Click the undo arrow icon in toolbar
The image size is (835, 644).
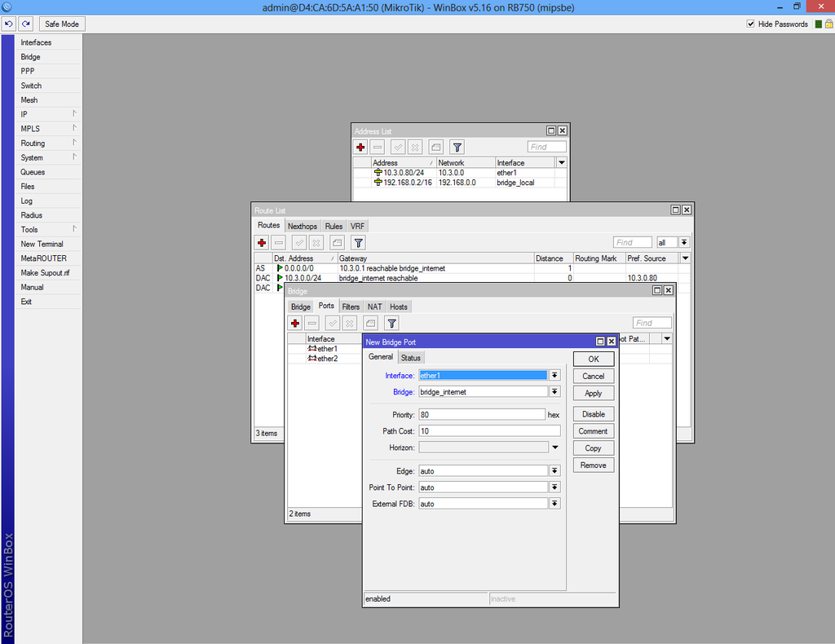[9, 24]
